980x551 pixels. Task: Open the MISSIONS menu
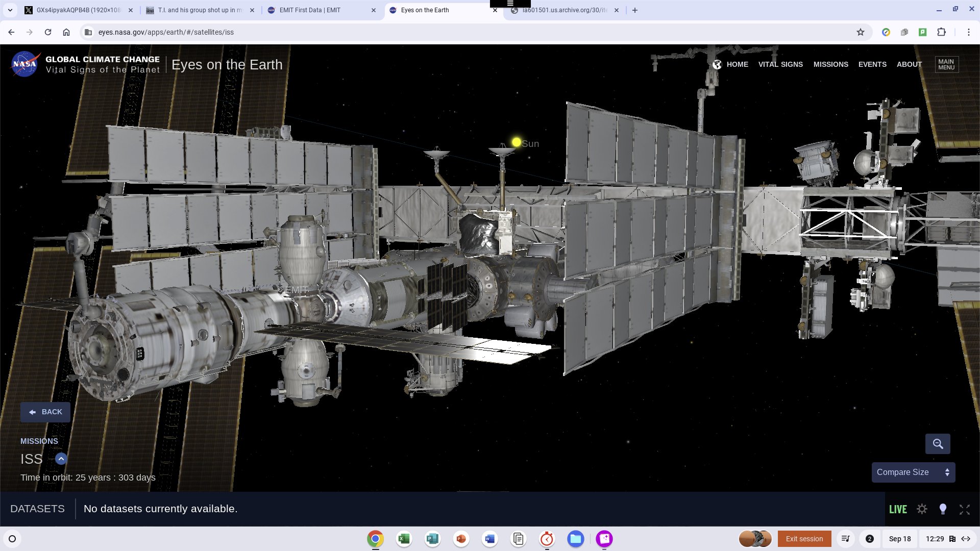tap(830, 64)
